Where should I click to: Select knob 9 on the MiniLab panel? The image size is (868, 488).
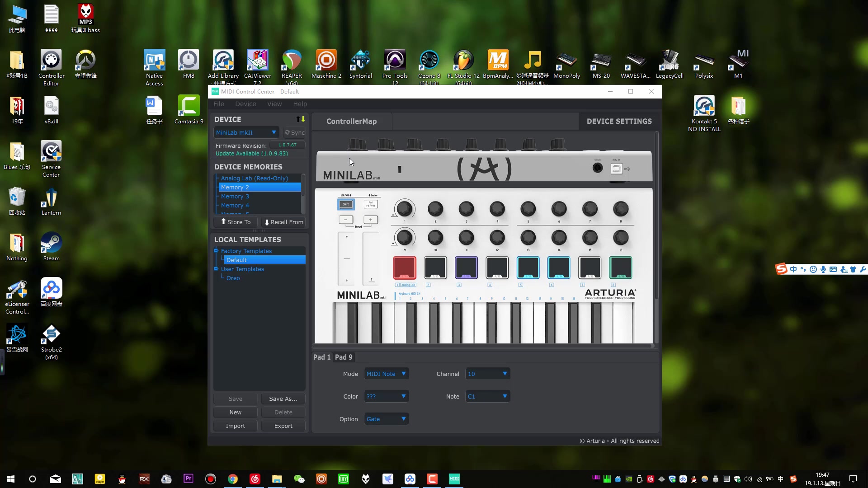[x=404, y=237]
